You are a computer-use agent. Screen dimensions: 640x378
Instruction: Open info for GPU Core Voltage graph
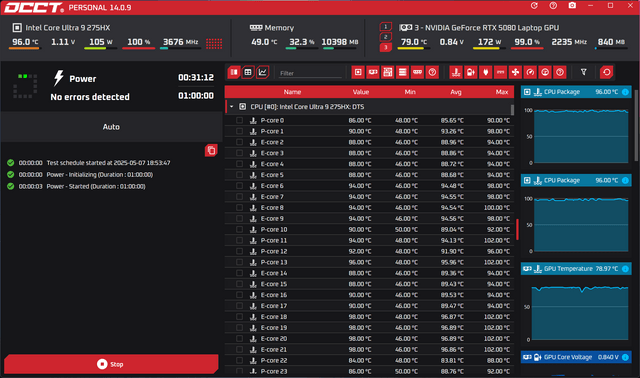(x=625, y=357)
